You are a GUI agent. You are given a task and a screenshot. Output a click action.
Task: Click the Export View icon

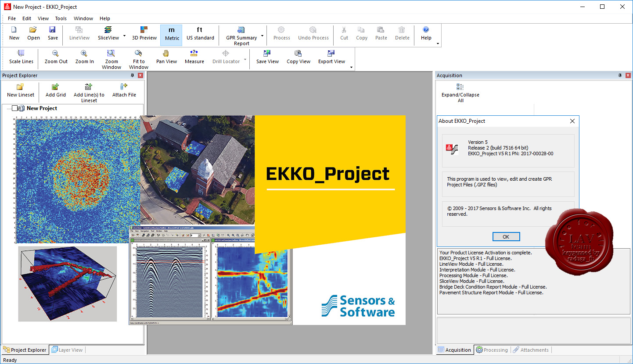point(331,57)
